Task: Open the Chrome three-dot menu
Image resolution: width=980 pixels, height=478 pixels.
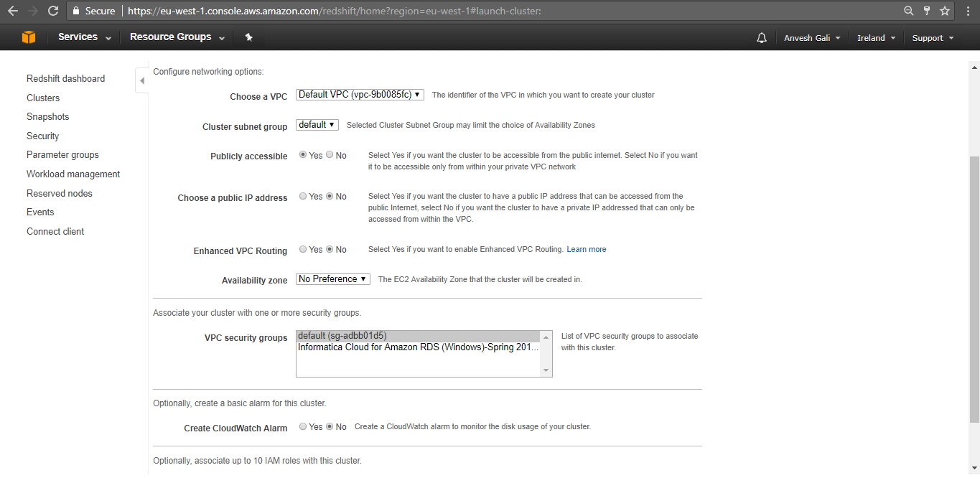Action: [969, 11]
